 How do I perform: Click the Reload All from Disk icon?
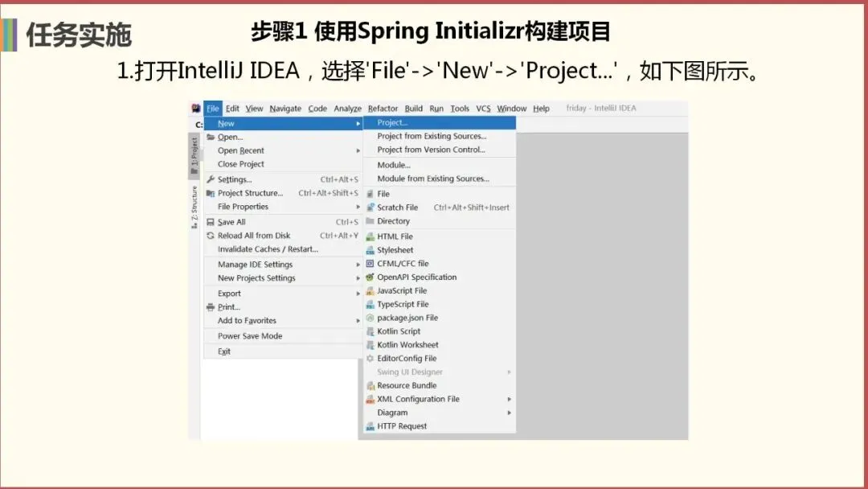[211, 236]
